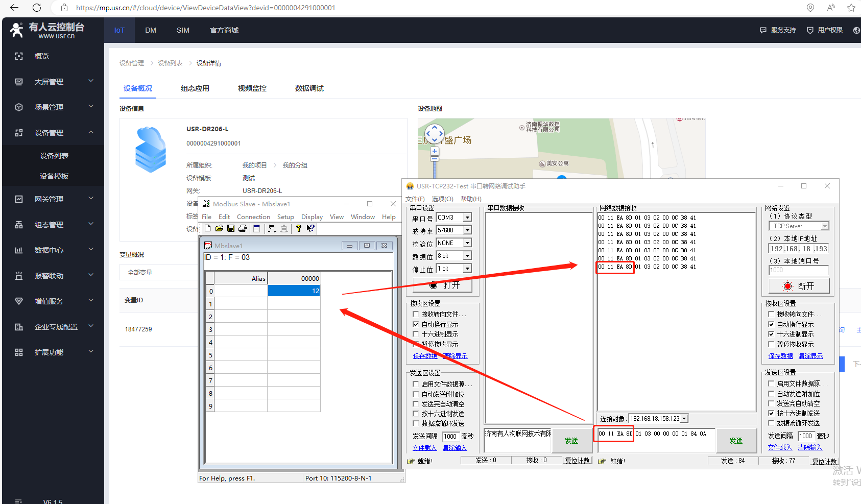Click the Connect icon in Modbus Slave toolbar
Viewport: 861px width, 504px height.
click(272, 228)
